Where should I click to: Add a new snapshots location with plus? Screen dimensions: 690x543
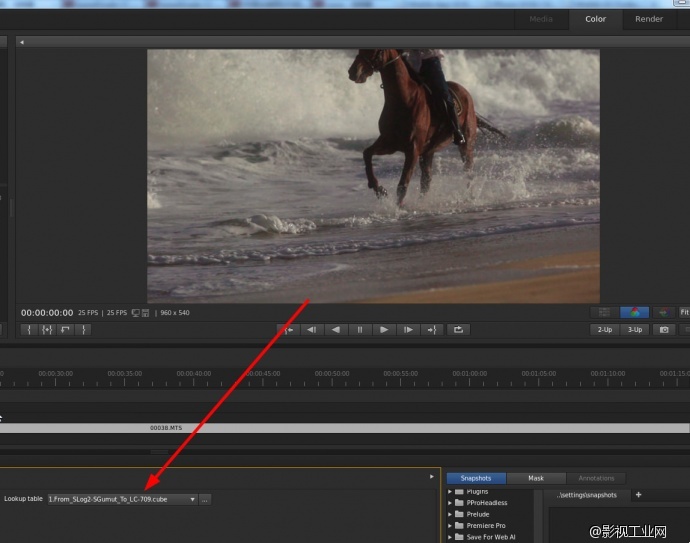point(639,495)
